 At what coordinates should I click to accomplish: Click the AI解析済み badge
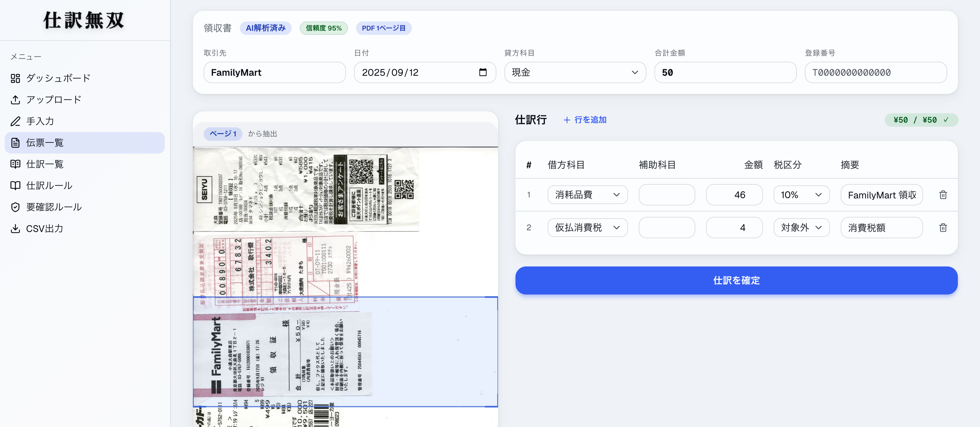point(266,28)
